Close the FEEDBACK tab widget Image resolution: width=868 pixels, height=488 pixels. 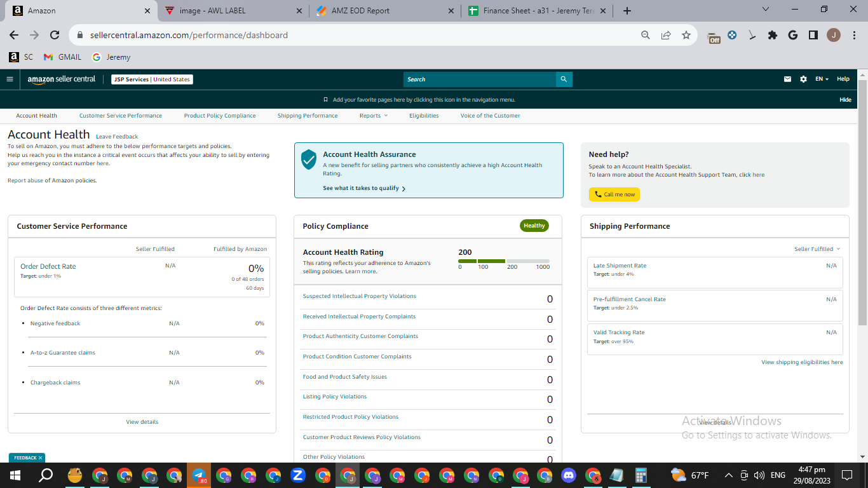tap(40, 457)
